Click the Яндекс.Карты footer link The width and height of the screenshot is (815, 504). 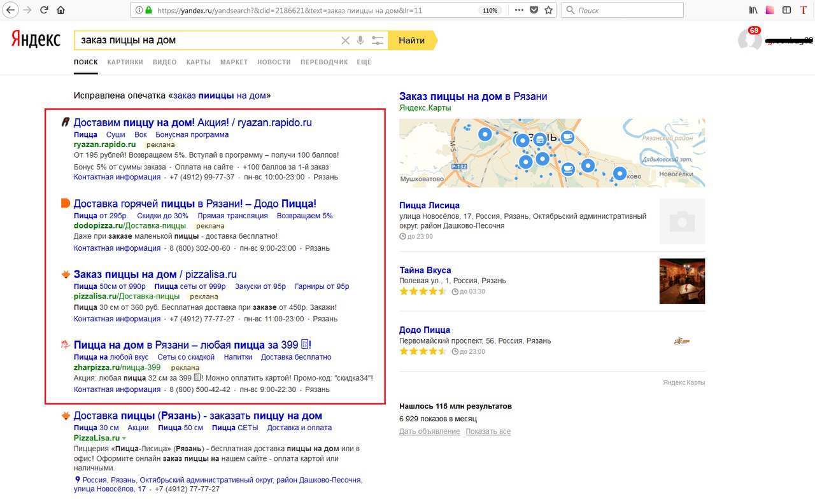point(684,382)
